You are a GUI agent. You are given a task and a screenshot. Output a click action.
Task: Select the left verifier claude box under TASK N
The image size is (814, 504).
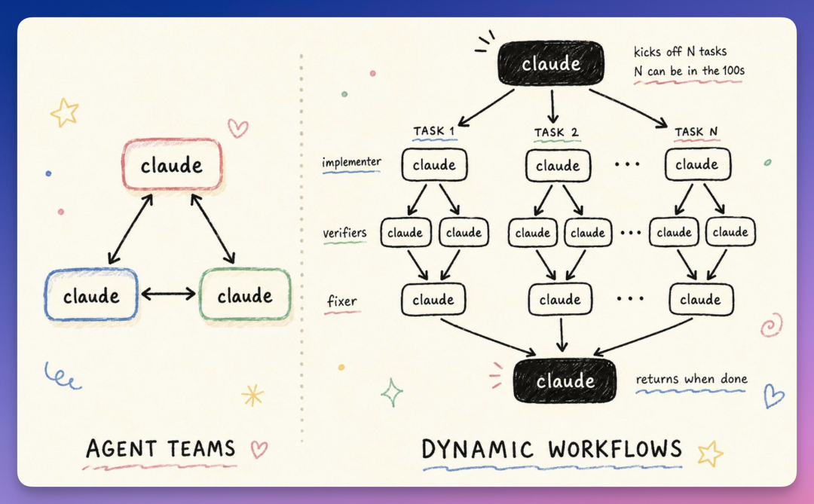tap(674, 232)
